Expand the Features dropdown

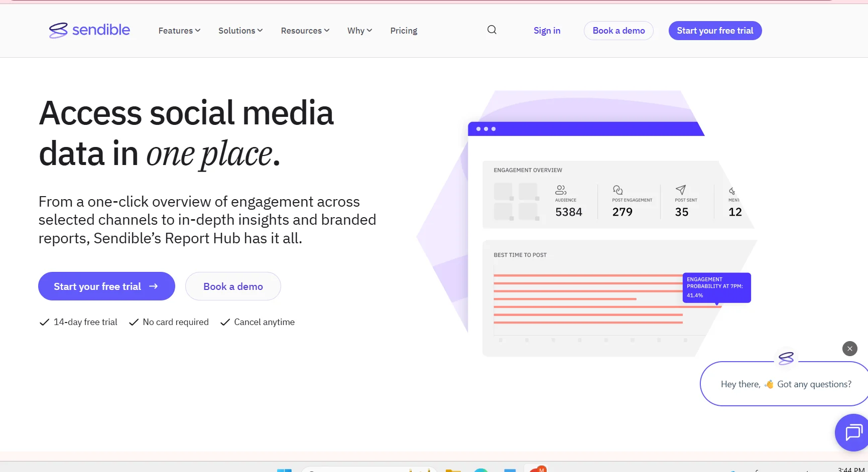point(179,31)
